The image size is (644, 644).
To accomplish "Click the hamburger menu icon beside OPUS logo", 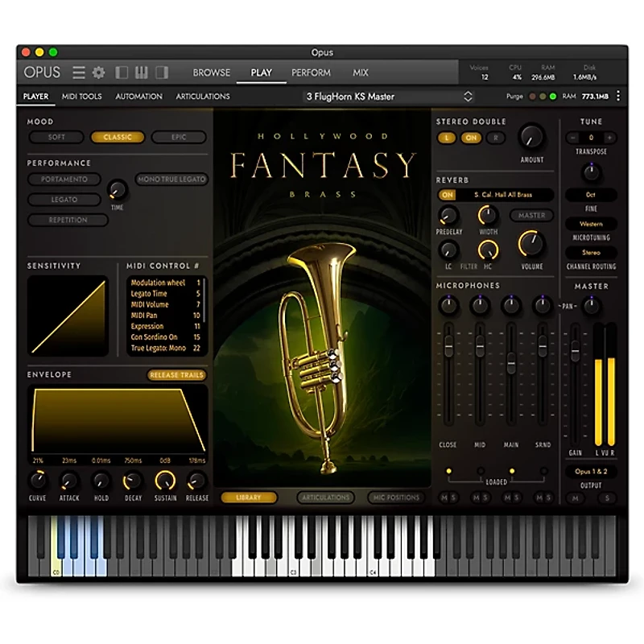I will pos(78,72).
